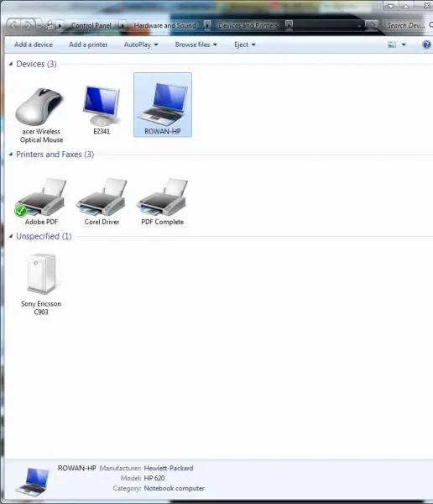This screenshot has height=504, width=433.
Task: Click the change view icon
Action: [392, 45]
